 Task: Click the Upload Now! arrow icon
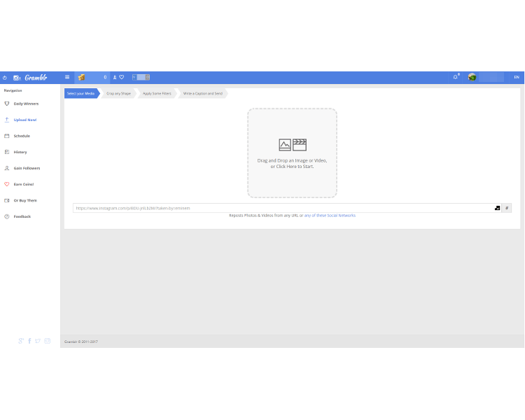(7, 120)
